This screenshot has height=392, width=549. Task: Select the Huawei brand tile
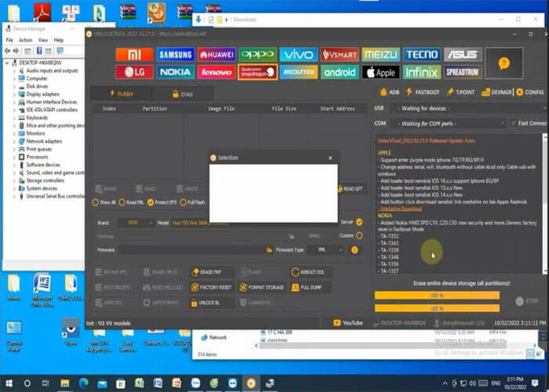click(216, 55)
